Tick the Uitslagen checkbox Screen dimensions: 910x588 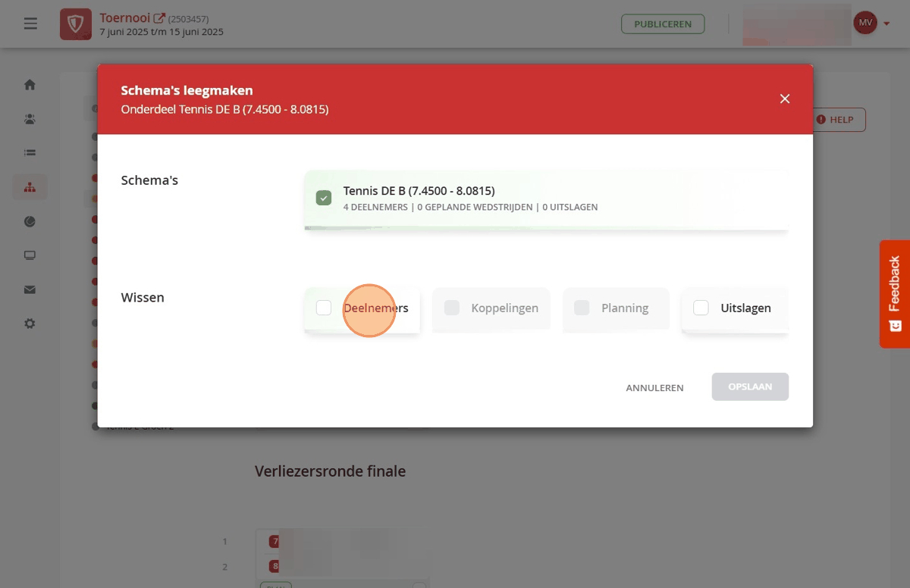tap(701, 308)
